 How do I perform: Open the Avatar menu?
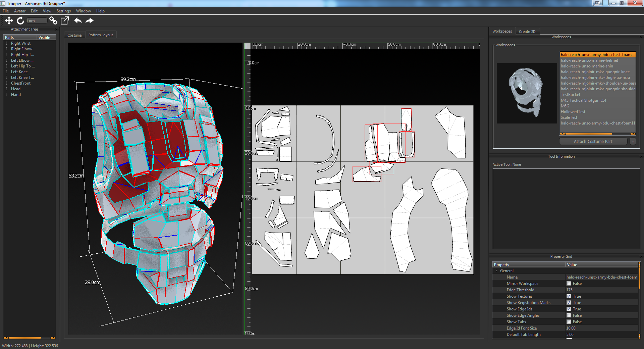point(19,11)
